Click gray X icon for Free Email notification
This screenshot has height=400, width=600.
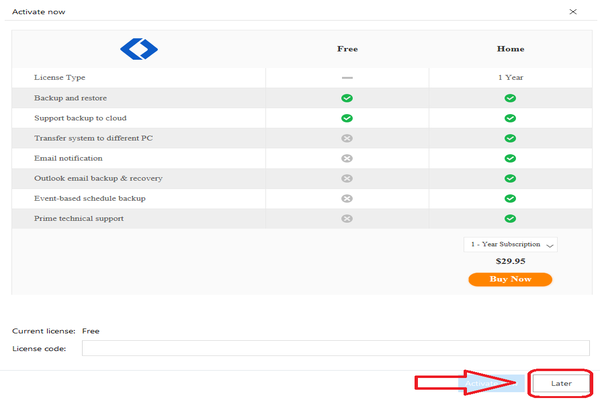pyautogui.click(x=347, y=158)
